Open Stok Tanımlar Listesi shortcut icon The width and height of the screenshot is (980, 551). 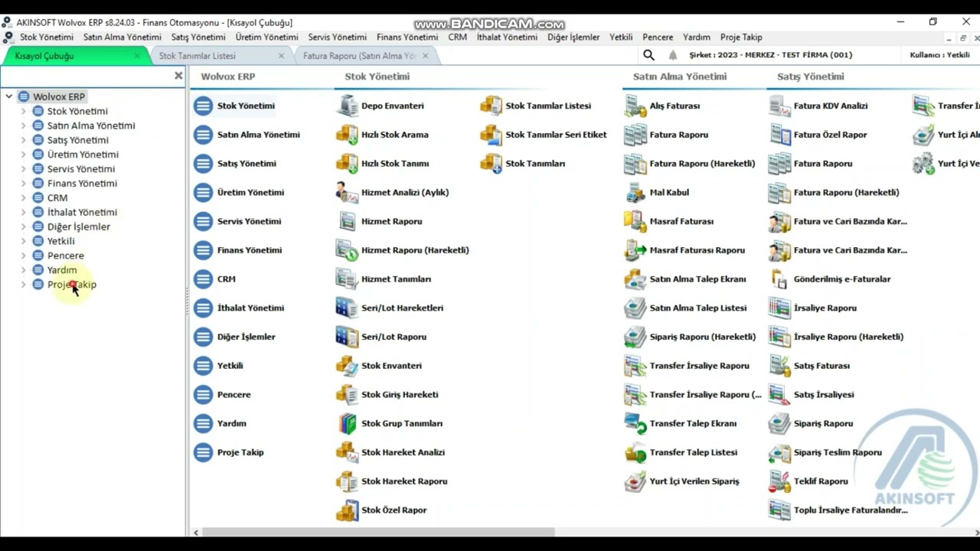pyautogui.click(x=492, y=106)
